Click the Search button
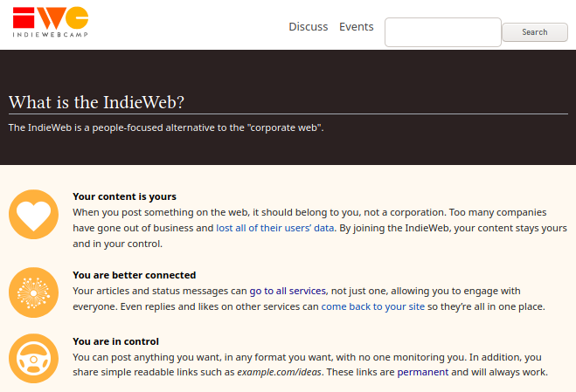This screenshot has width=576, height=392. click(x=535, y=32)
